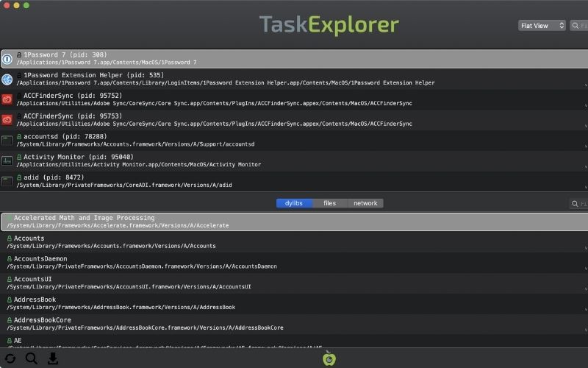Select the 1Password 7 (pid: 308) row
The width and height of the screenshot is (588, 368).
click(x=294, y=59)
